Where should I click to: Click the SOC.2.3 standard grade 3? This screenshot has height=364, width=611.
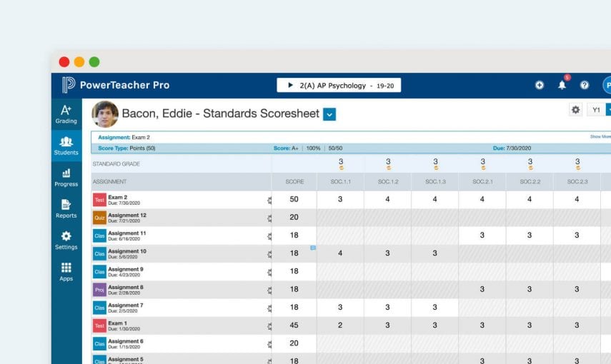577,161
